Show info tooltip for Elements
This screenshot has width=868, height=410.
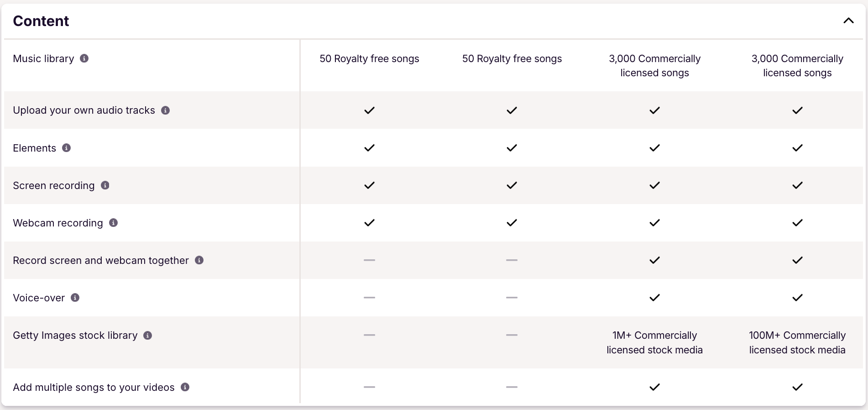click(66, 148)
